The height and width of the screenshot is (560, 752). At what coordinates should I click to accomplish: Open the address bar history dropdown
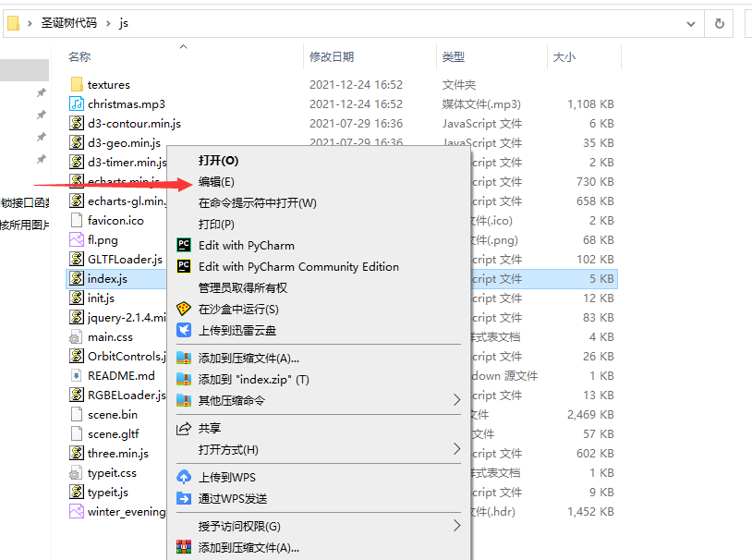click(x=691, y=23)
